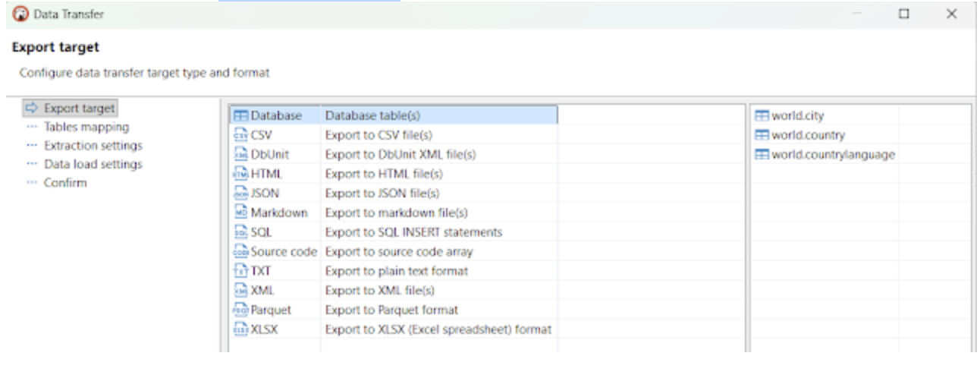Click the TXT export icon
This screenshot has height=378, width=980.
point(240,271)
